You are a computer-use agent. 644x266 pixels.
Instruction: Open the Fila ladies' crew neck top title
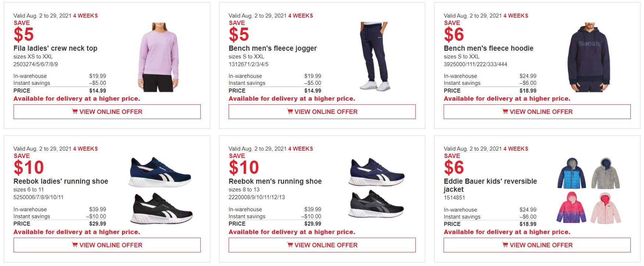click(x=56, y=48)
